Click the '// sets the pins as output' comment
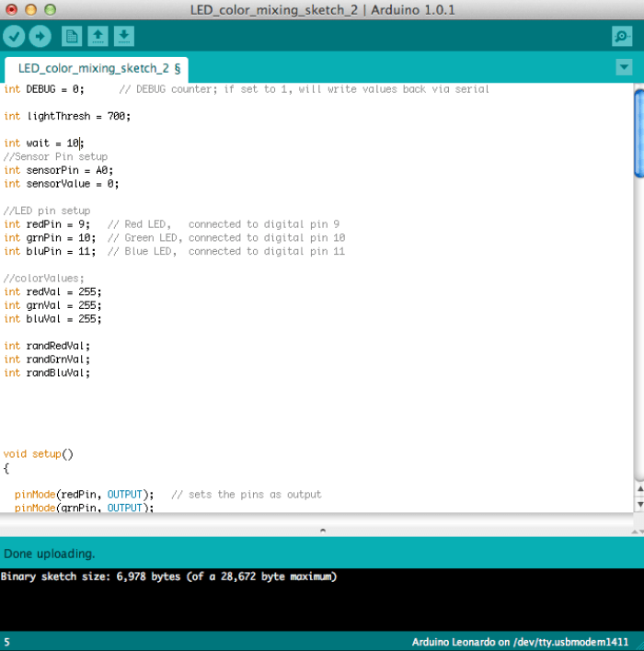Image resolution: width=644 pixels, height=651 pixels. pyautogui.click(x=247, y=495)
